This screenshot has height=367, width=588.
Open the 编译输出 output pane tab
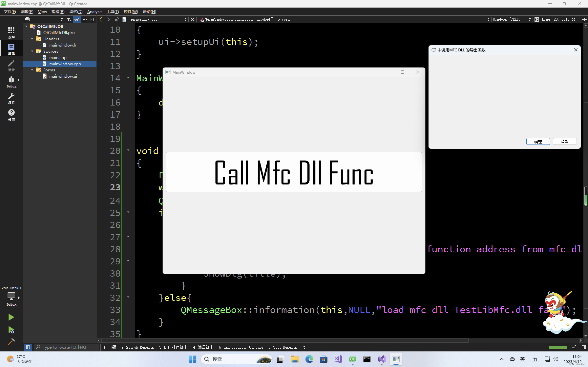coord(203,347)
